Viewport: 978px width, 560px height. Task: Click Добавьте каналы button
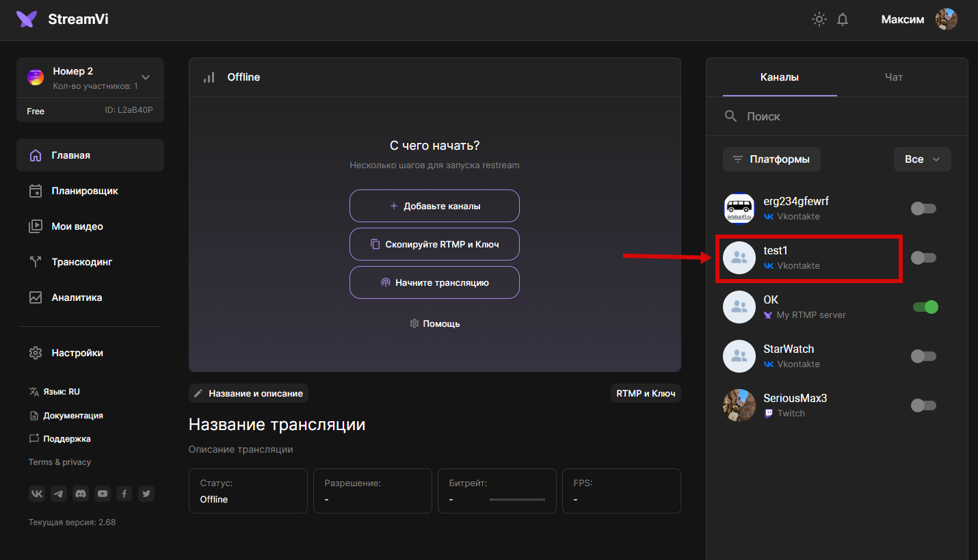pos(434,206)
